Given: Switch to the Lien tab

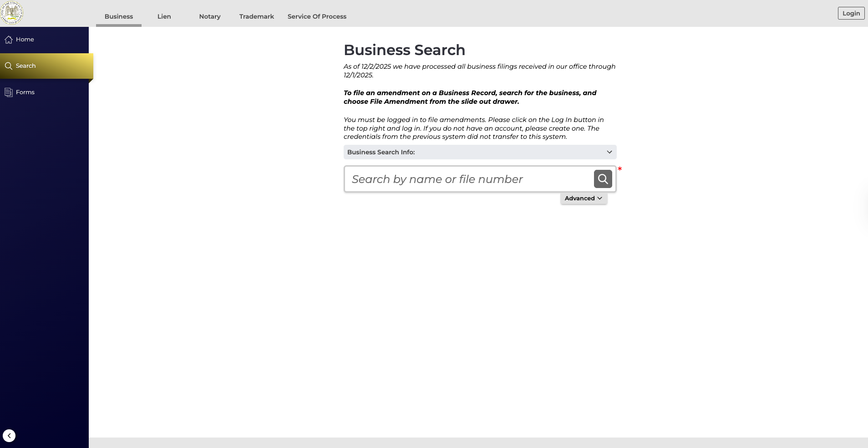Looking at the screenshot, I should click(164, 16).
